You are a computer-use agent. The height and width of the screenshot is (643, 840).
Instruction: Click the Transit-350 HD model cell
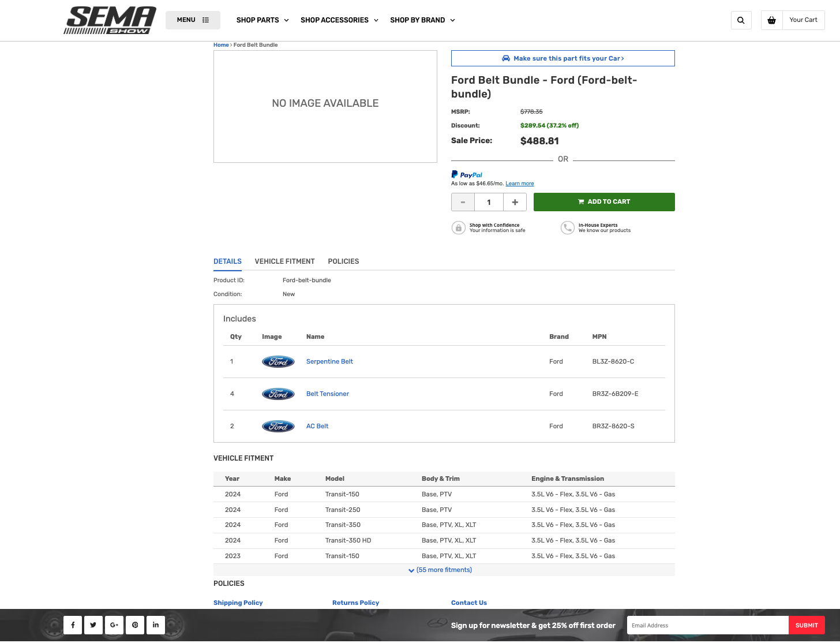pos(348,541)
